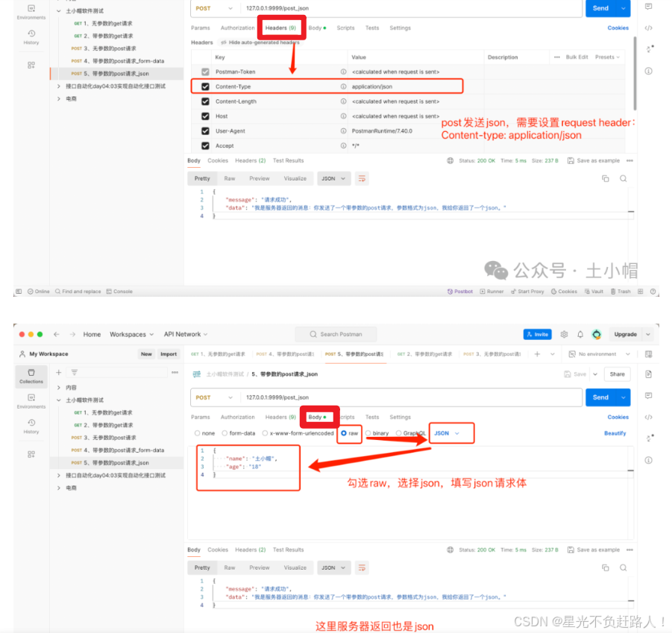Open the help icon in the status bar
The width and height of the screenshot is (672, 633).
[x=653, y=292]
